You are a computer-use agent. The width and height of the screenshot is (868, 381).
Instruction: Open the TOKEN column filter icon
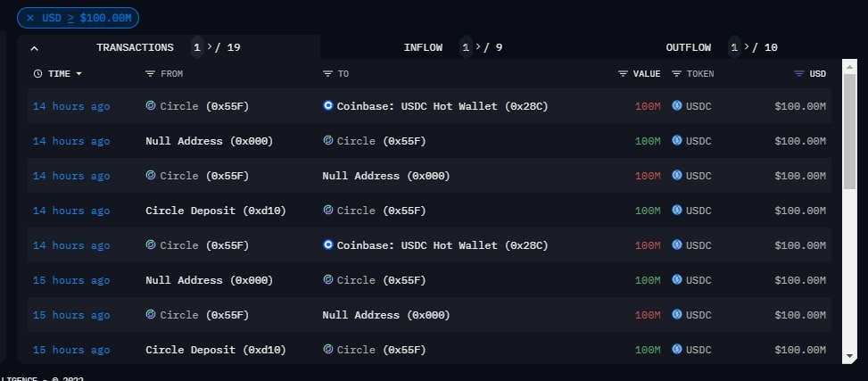tap(676, 74)
